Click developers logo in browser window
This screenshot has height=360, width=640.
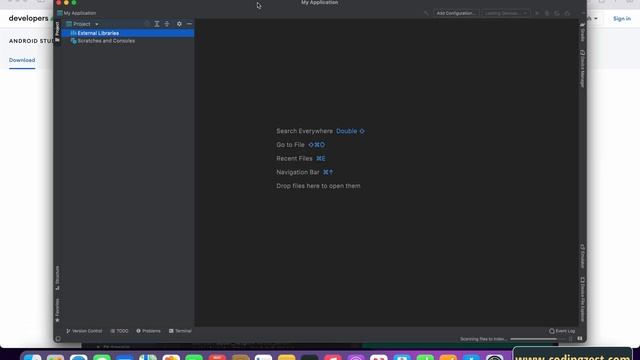(29, 18)
